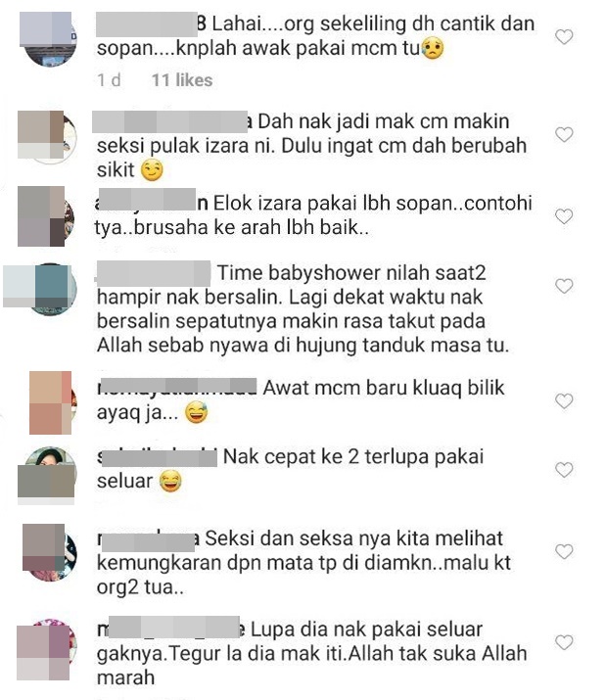Screen dimensions: 606x700
Task: Like the comment 'Awat mcm baru kluaq bilik'
Action: (x=564, y=400)
